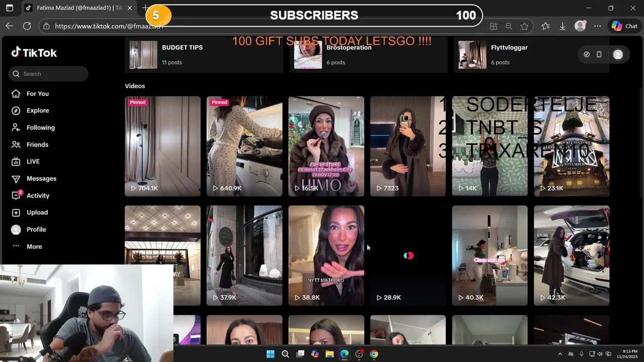This screenshot has width=644, height=362.
Task: Open the video with 23.1K views
Action: click(572, 146)
